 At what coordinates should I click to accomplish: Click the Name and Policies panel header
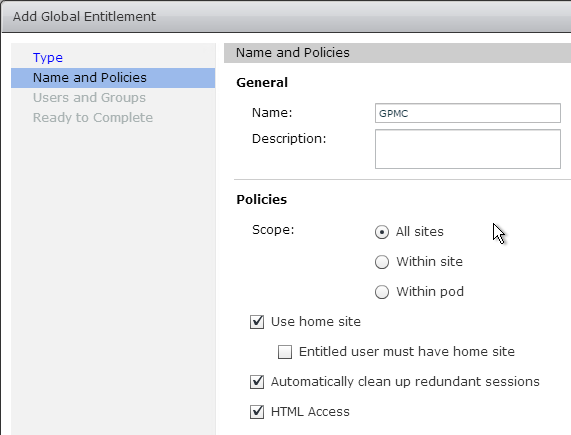[397, 53]
